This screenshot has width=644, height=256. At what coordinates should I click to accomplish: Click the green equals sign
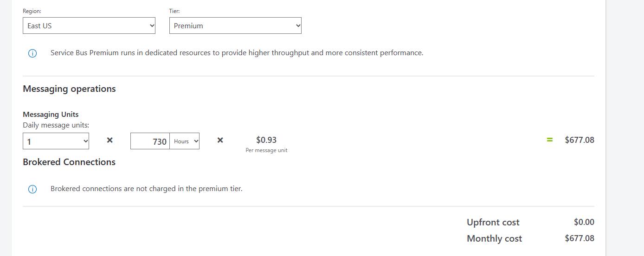tap(550, 140)
